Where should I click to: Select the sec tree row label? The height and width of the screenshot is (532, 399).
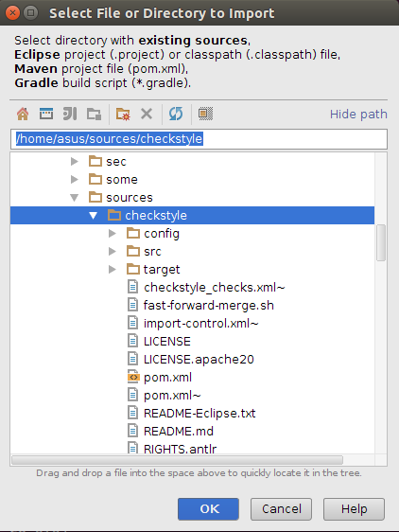(x=116, y=162)
